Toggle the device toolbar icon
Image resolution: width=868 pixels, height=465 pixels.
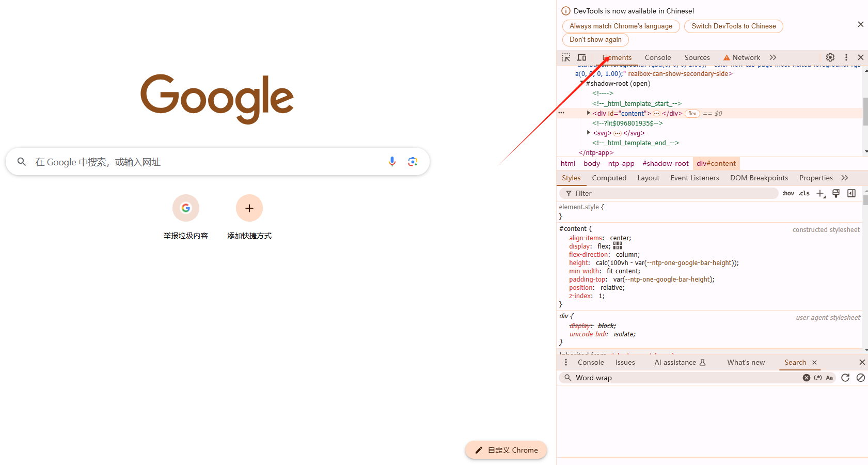pyautogui.click(x=582, y=57)
